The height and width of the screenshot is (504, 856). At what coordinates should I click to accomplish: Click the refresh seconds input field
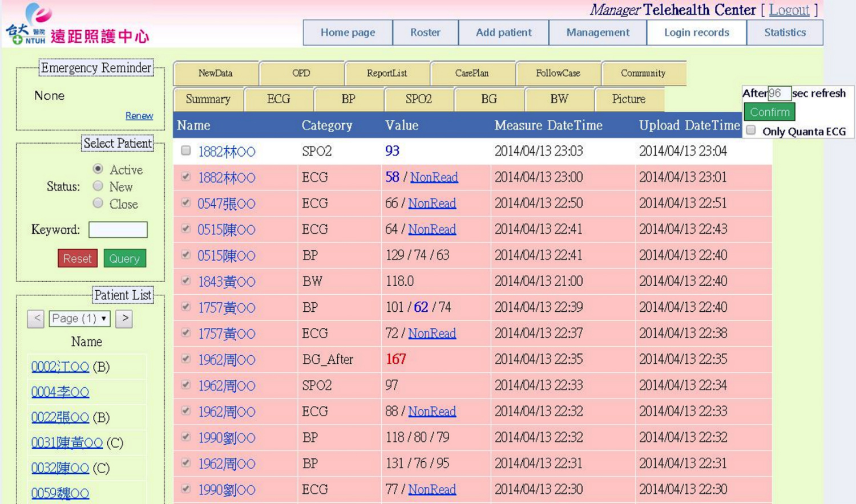(778, 93)
